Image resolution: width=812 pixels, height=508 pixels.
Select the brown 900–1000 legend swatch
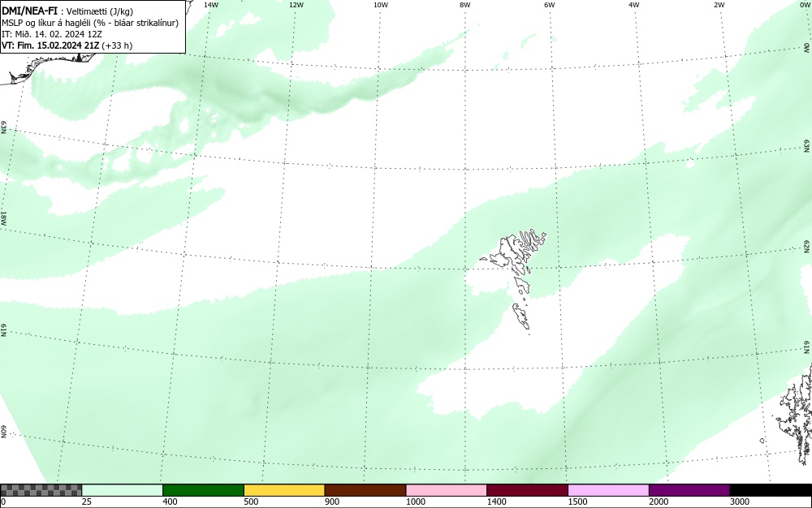click(x=365, y=490)
